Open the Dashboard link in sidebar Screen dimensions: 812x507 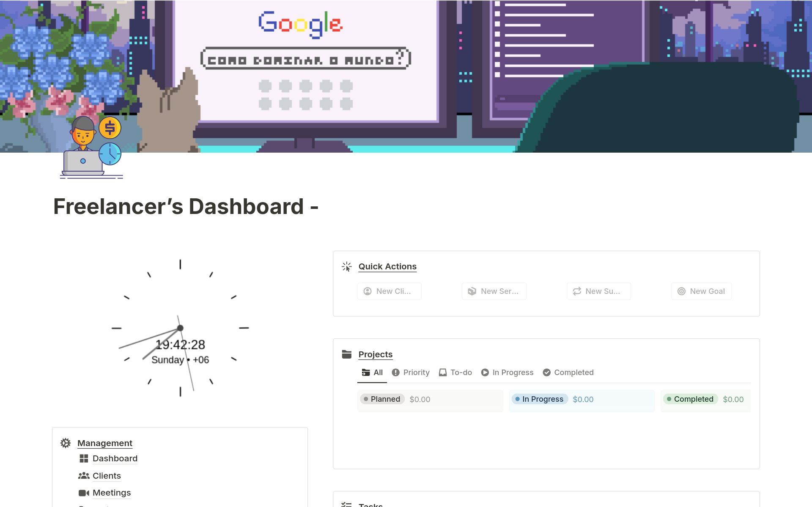(115, 458)
